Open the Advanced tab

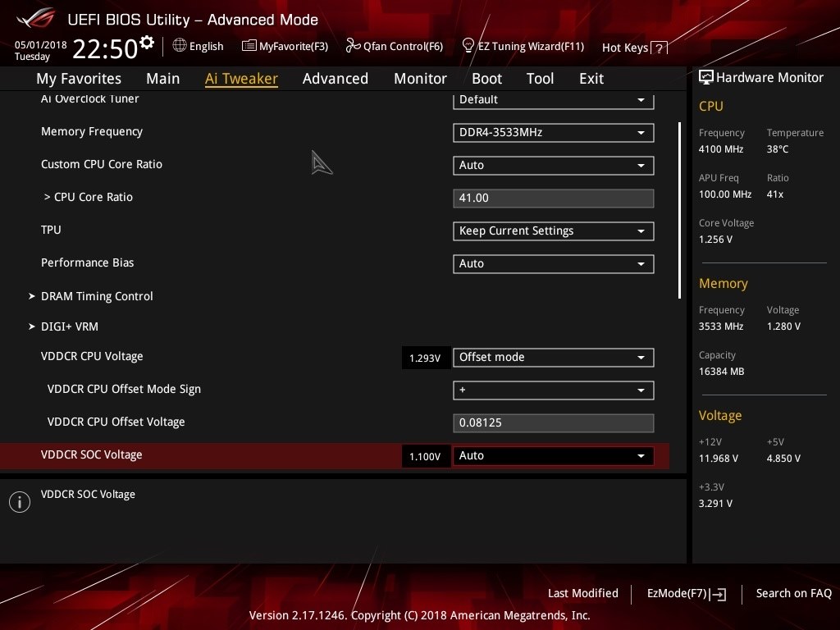(336, 79)
